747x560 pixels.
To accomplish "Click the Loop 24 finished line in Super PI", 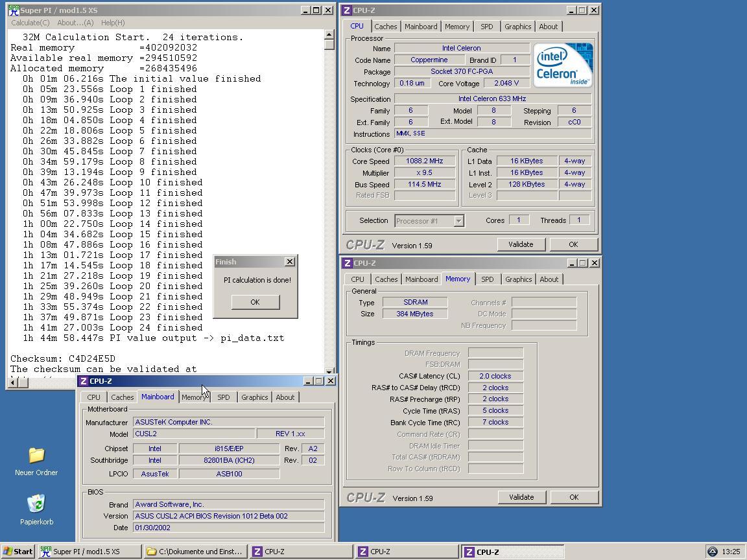I will click(112, 327).
